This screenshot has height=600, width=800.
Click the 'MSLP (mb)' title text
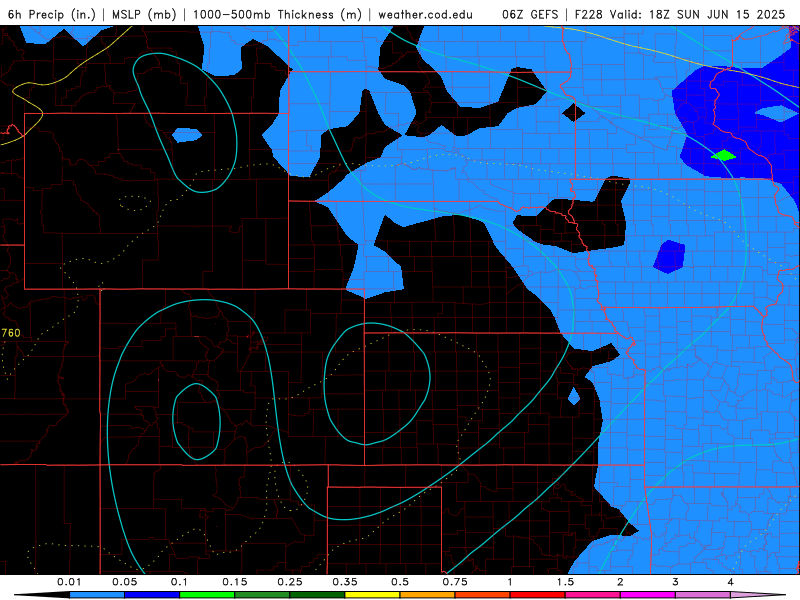pos(144,14)
